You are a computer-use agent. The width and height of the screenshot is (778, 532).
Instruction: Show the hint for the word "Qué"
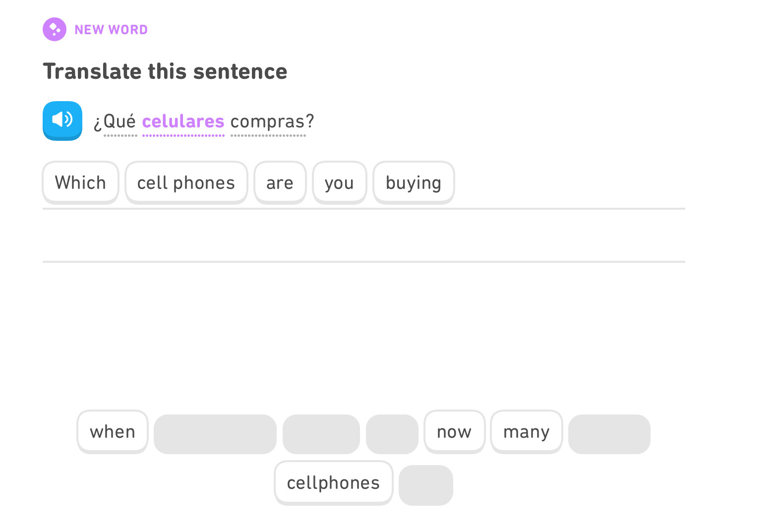click(120, 121)
